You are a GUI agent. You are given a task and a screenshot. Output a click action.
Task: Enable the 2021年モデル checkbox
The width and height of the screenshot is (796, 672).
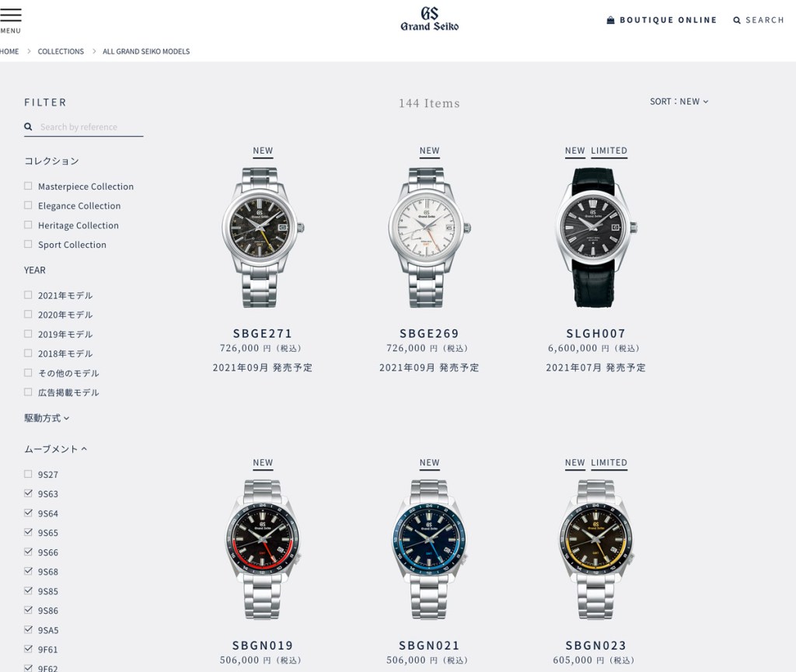pyautogui.click(x=28, y=294)
